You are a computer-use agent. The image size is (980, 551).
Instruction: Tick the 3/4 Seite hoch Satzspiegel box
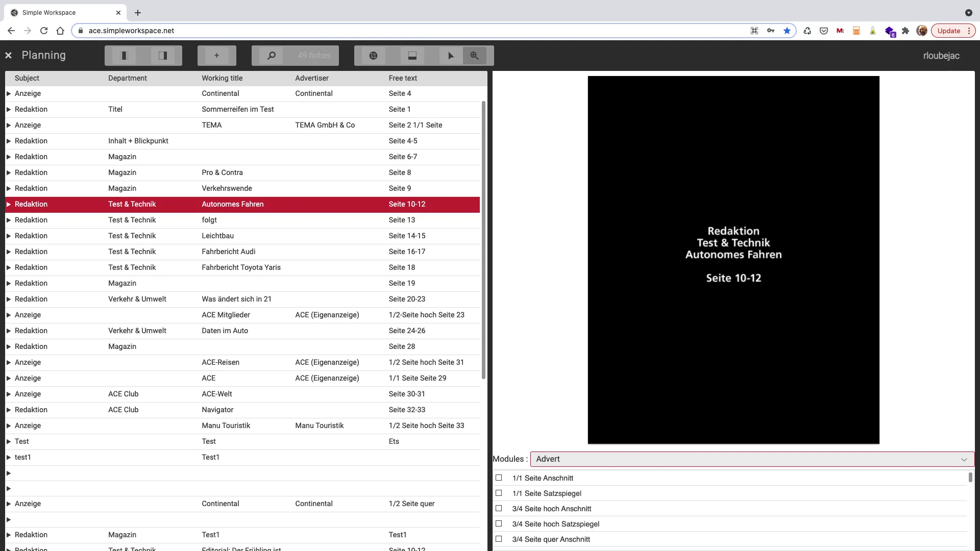[499, 524]
